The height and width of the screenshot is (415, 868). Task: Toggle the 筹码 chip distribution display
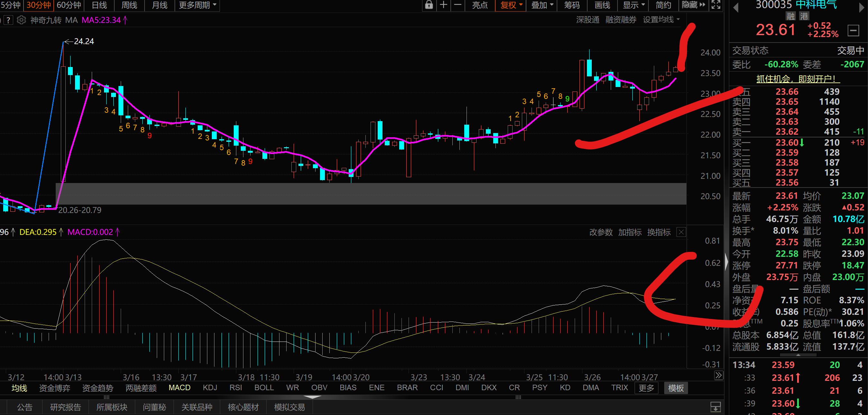572,5
